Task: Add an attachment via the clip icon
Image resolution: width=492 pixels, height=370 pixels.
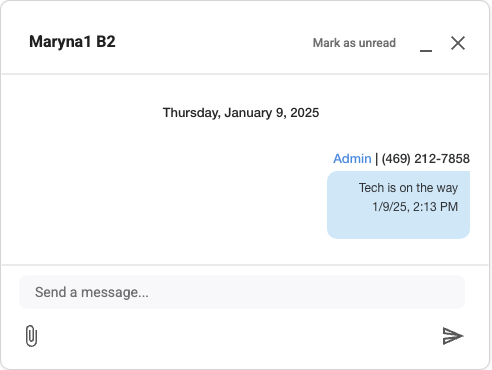Action: pos(31,336)
